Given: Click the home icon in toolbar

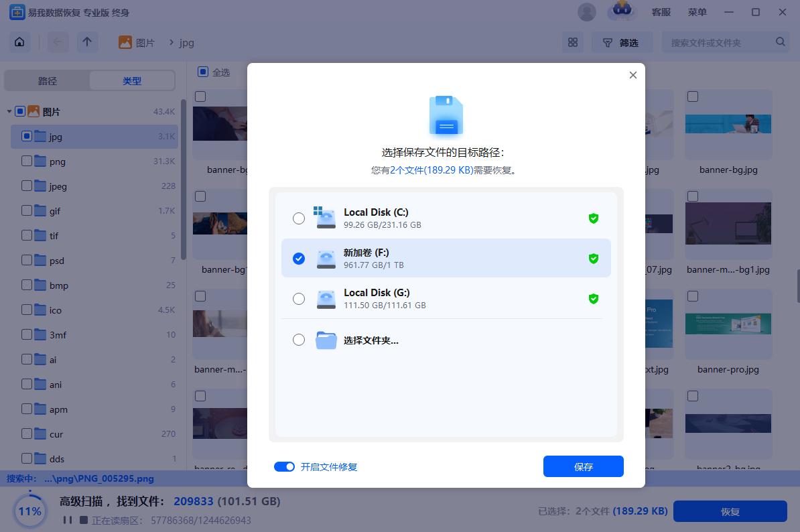Looking at the screenshot, I should (19, 42).
